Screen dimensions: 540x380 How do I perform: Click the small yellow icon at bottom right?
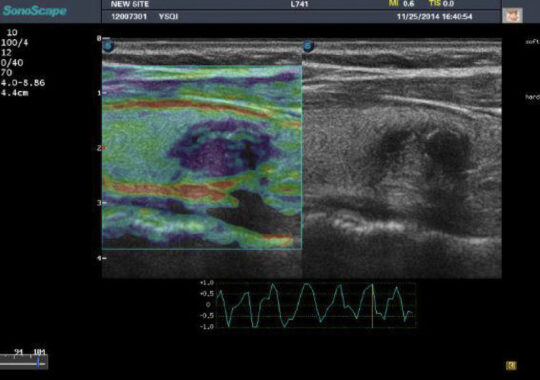pyautogui.click(x=511, y=366)
